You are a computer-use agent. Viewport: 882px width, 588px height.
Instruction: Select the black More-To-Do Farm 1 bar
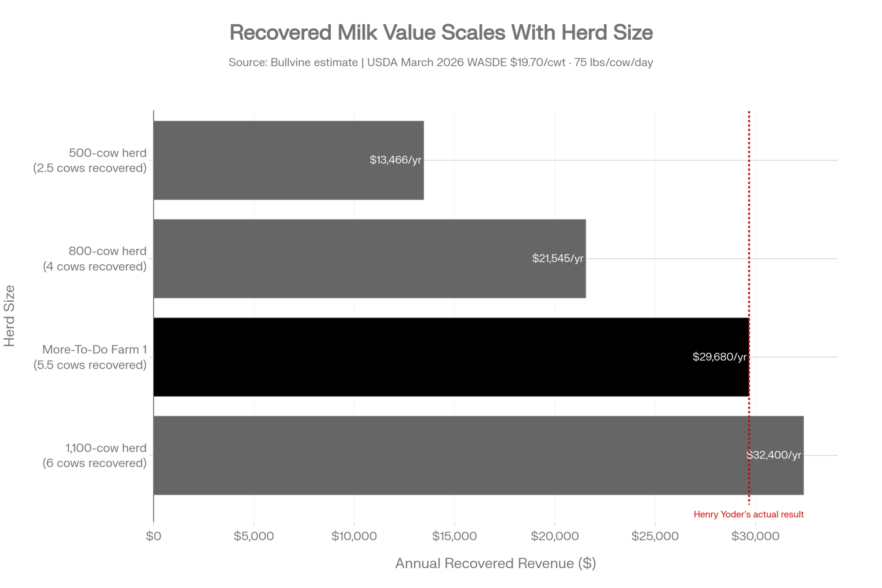tap(451, 357)
